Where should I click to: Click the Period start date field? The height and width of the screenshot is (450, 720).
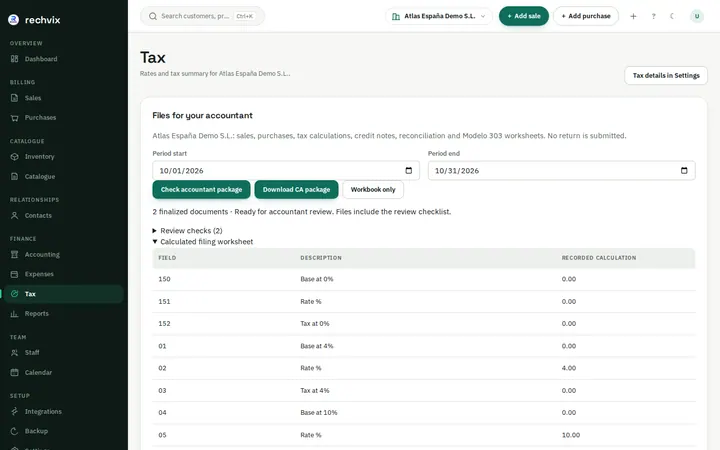pyautogui.click(x=286, y=170)
